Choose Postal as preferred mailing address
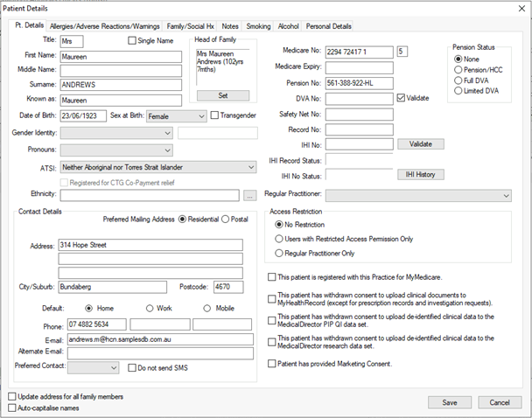This screenshot has height=418, width=532. (x=225, y=219)
